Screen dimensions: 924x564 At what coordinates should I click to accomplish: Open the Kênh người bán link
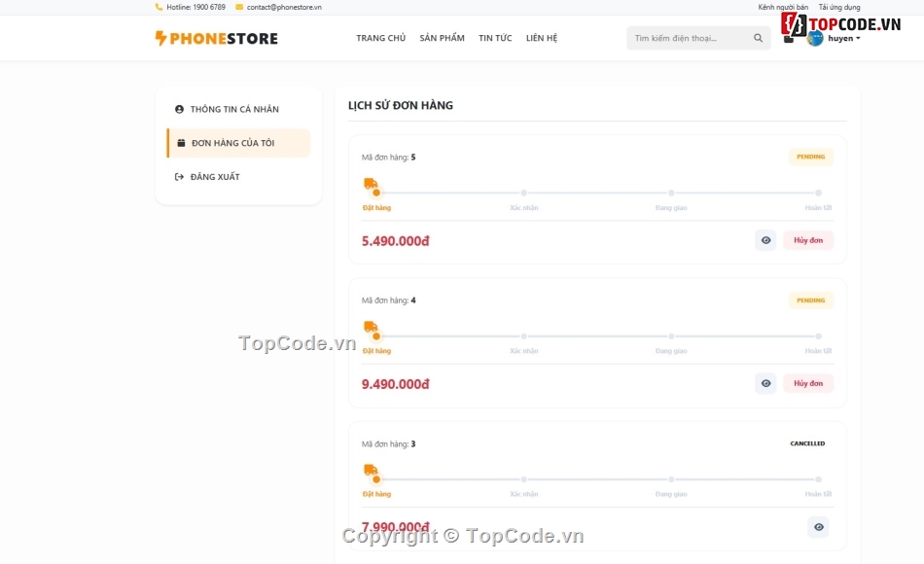click(784, 7)
